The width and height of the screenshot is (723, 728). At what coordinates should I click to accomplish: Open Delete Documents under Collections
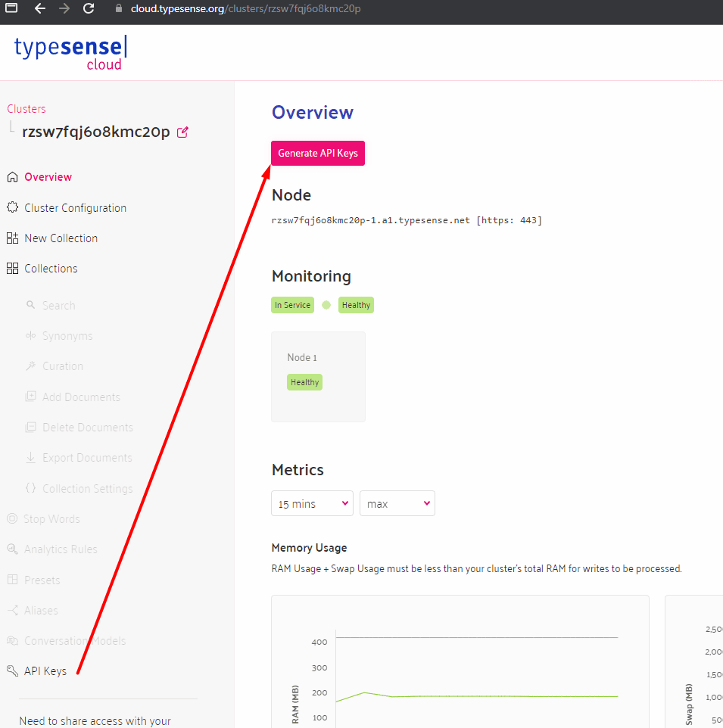[88, 427]
